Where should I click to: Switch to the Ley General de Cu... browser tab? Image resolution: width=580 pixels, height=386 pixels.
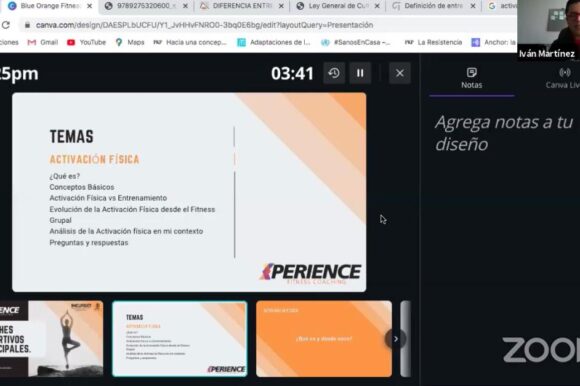coord(338,6)
